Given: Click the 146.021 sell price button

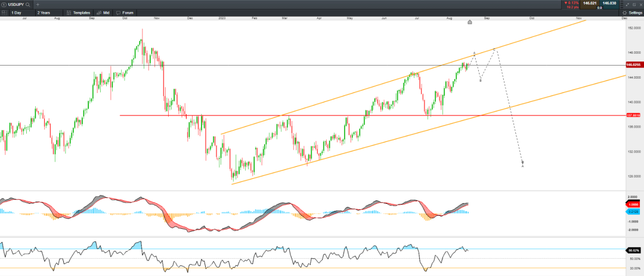Looking at the screenshot, I should click(x=590, y=4).
